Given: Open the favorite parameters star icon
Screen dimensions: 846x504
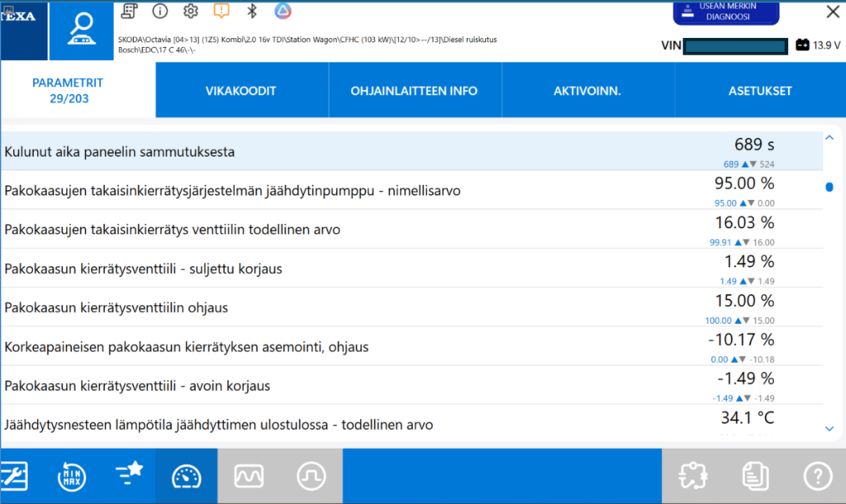Looking at the screenshot, I should [x=129, y=473].
